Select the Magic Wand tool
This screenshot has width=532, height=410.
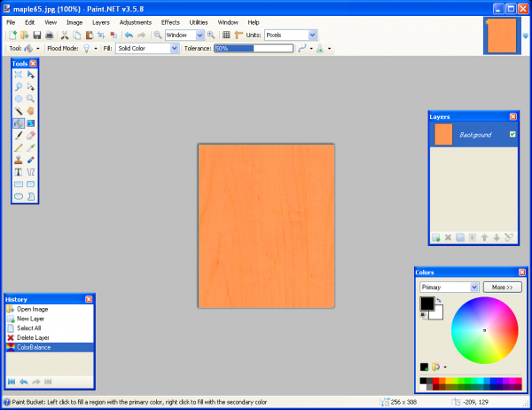pyautogui.click(x=19, y=111)
